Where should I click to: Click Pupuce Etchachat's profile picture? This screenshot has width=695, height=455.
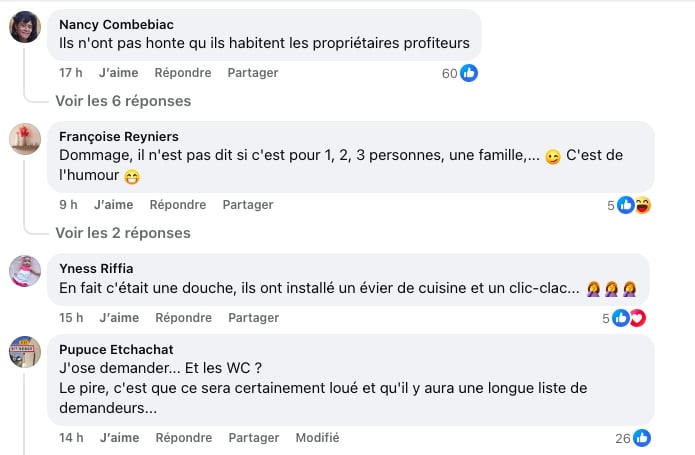point(25,352)
